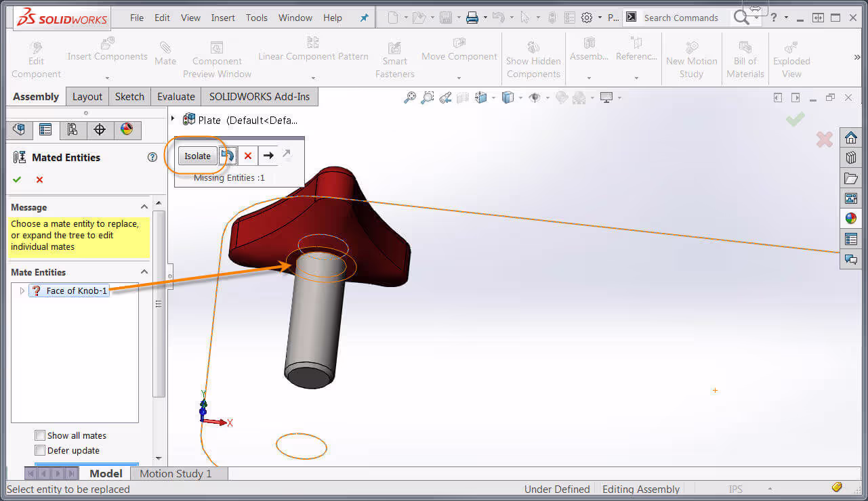Click the New document icon
Screen dimensions: 868x501
[x=393, y=18]
